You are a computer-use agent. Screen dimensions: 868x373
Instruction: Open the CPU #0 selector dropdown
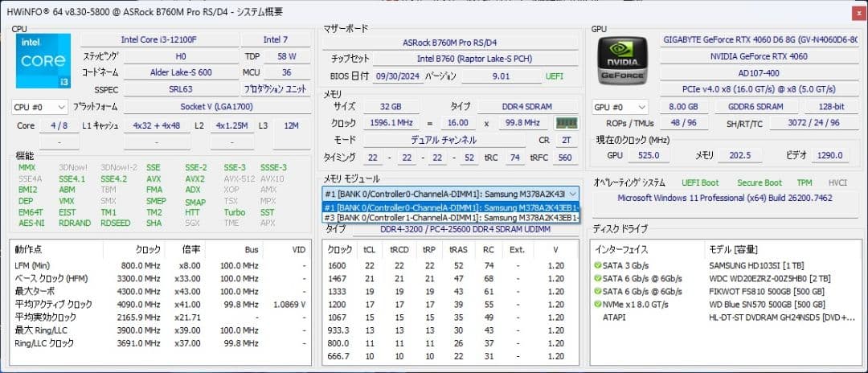[40, 107]
